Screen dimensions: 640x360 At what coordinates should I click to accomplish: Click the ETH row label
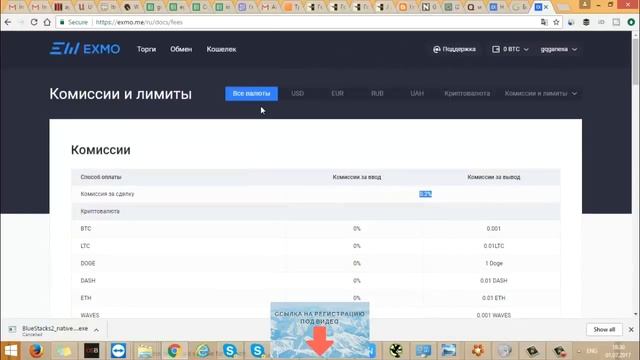[86, 298]
